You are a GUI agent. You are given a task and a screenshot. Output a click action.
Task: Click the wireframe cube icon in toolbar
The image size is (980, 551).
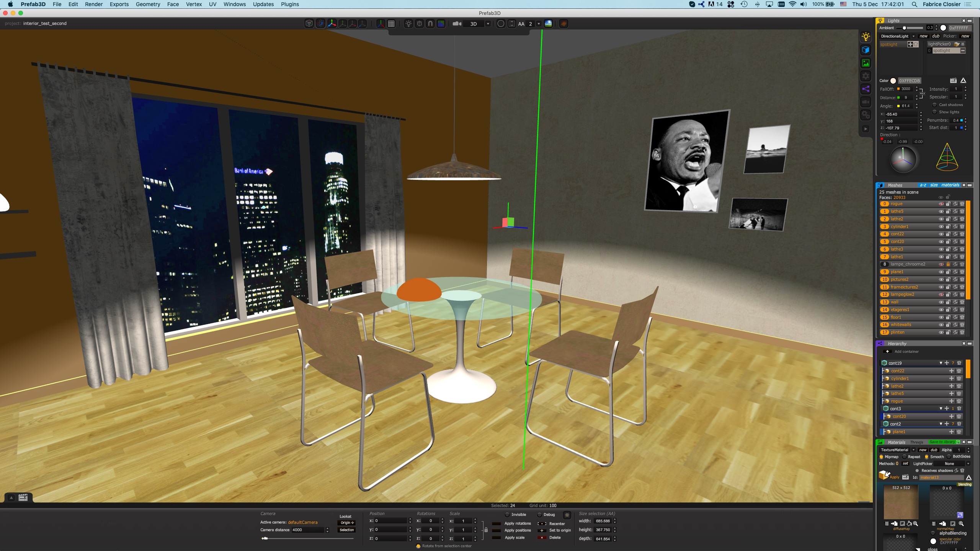(x=309, y=24)
